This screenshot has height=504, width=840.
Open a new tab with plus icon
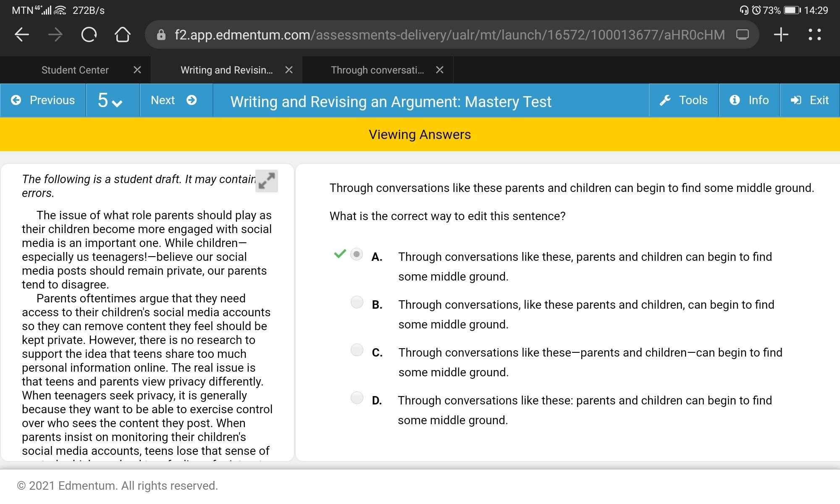(x=780, y=34)
